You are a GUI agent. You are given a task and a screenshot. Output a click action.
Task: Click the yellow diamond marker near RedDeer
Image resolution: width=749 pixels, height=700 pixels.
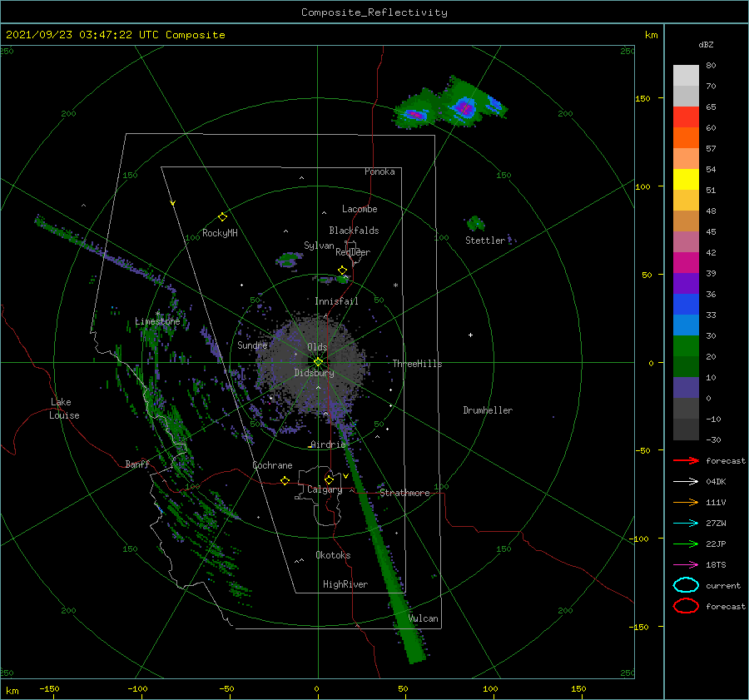342,271
